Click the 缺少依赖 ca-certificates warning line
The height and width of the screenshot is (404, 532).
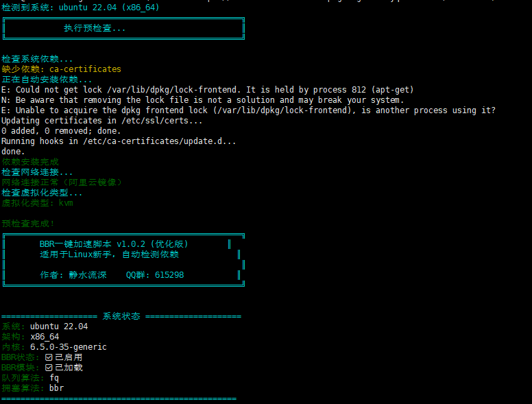click(61, 69)
